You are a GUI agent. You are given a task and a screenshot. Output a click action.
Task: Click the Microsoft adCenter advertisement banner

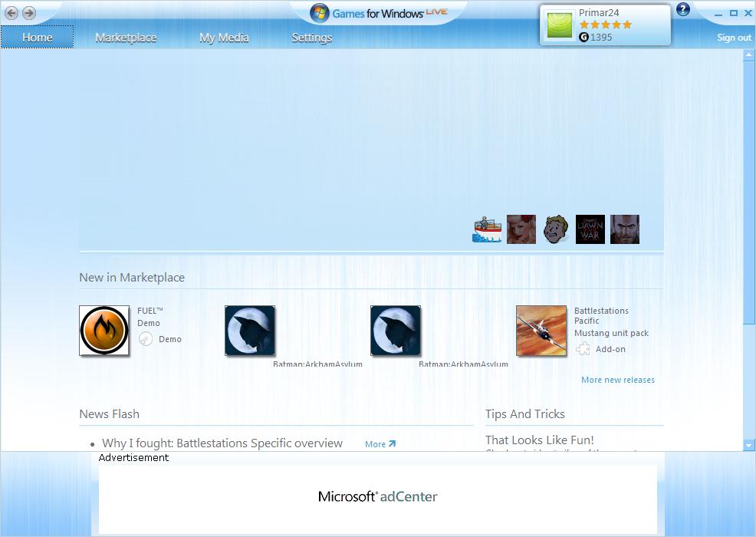point(377,499)
